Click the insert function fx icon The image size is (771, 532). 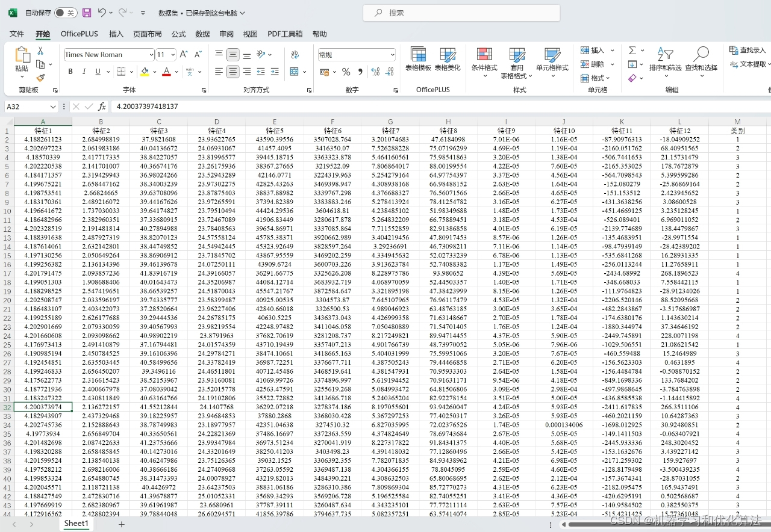[102, 107]
